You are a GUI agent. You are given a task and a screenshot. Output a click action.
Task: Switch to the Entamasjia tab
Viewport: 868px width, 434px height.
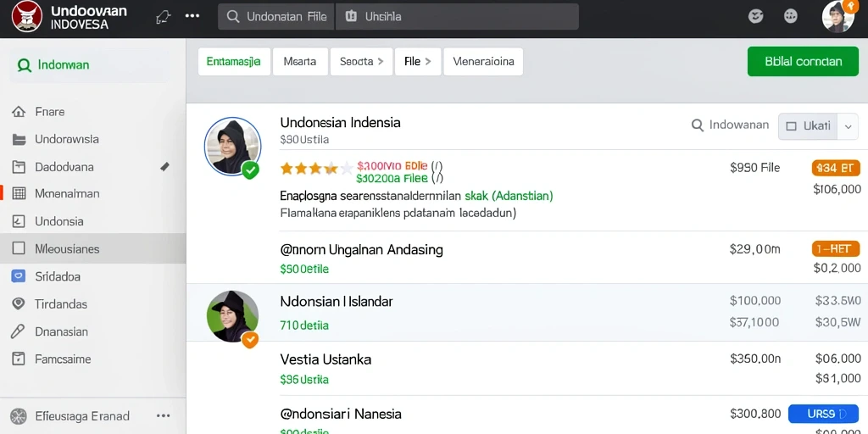pyautogui.click(x=234, y=61)
